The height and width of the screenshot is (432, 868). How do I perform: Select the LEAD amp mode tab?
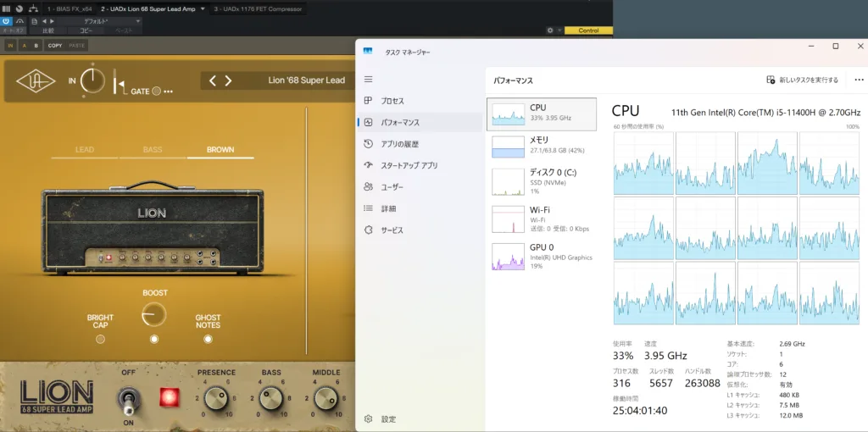click(85, 150)
